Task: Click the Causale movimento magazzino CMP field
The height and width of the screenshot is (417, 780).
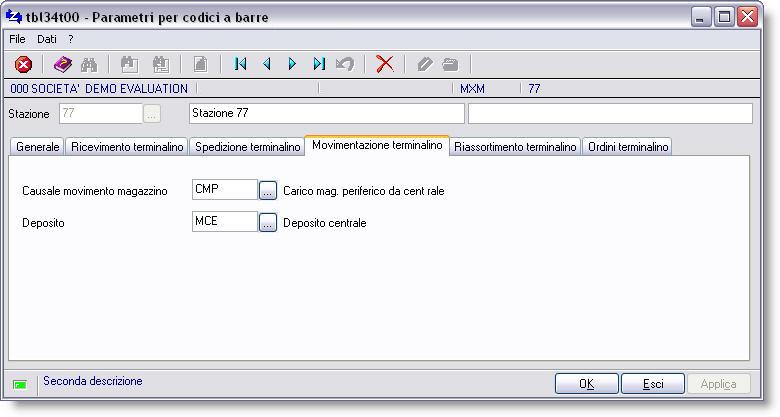Action: (x=224, y=190)
